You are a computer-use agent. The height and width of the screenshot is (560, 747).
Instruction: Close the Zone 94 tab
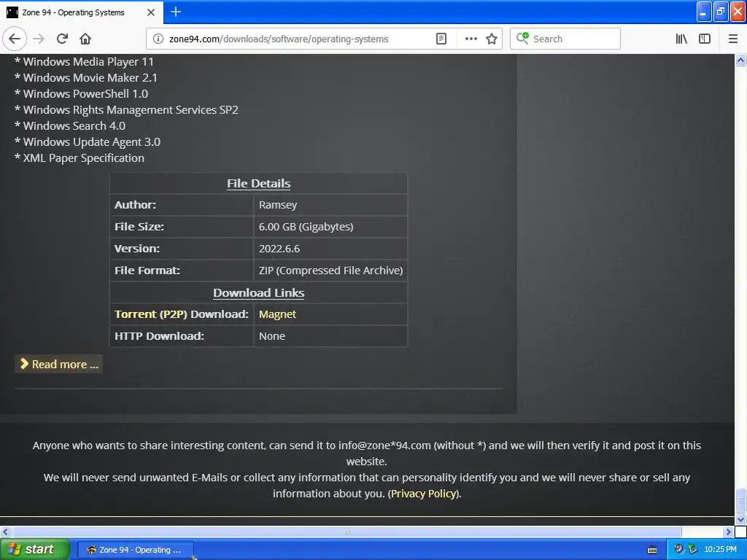pyautogui.click(x=151, y=12)
